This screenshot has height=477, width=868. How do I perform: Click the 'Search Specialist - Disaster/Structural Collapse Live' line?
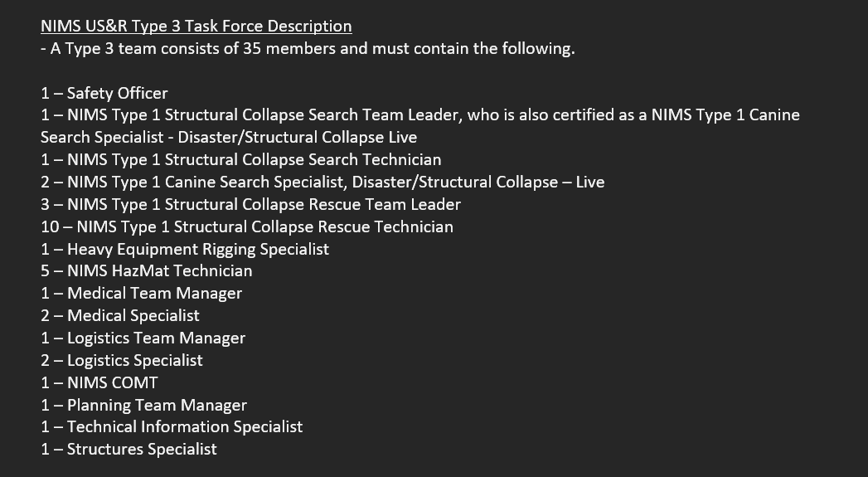coord(229,137)
